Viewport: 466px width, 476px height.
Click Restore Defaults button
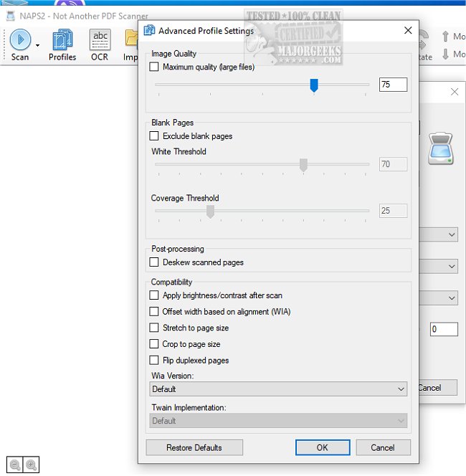click(x=194, y=447)
